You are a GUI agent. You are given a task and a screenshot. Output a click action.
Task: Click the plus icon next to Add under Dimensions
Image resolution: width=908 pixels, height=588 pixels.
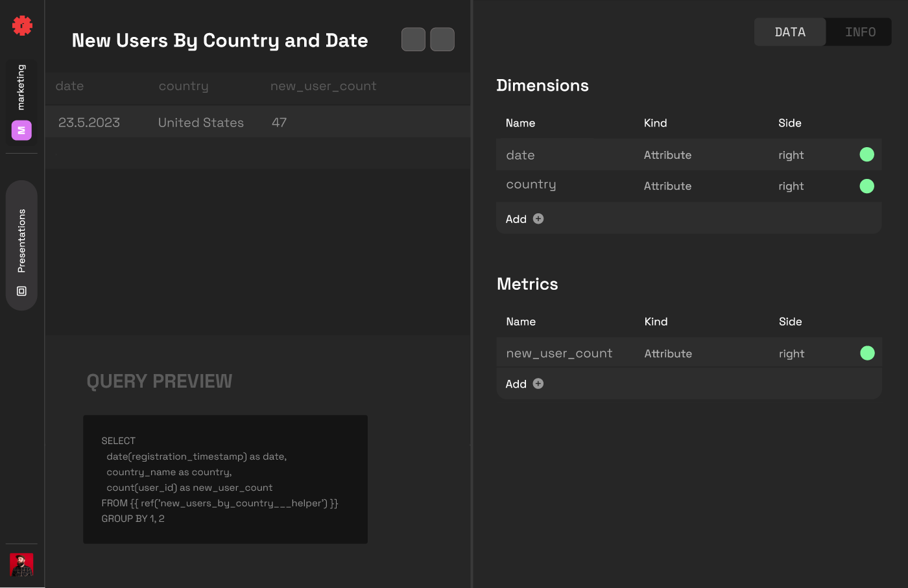point(538,218)
